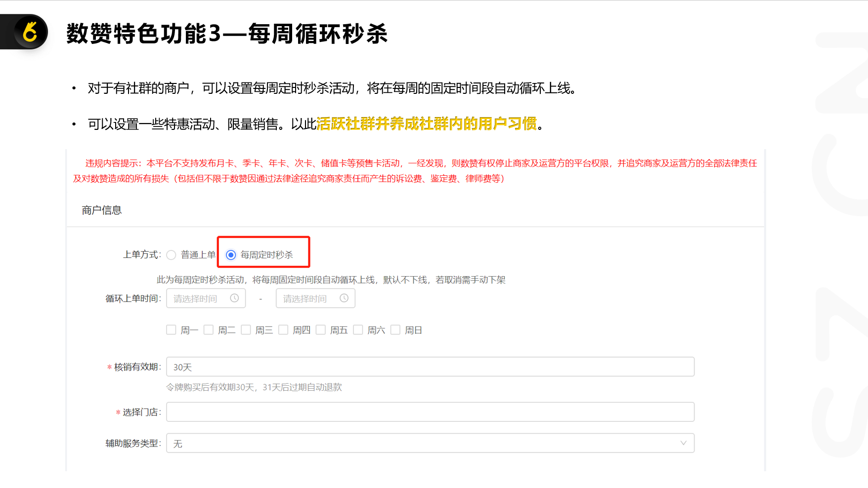The image size is (868, 488).
Task: Select the 普通上单 radio button
Action: pyautogui.click(x=171, y=255)
